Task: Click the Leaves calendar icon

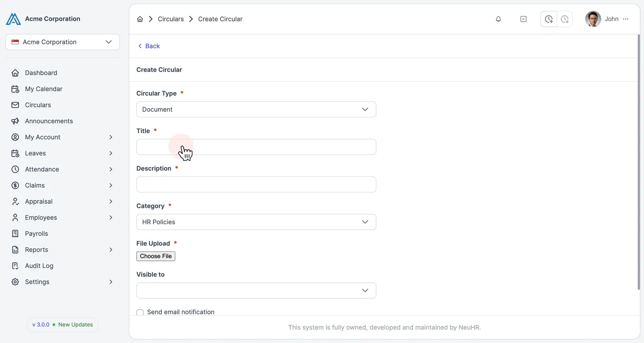Action: pyautogui.click(x=15, y=153)
